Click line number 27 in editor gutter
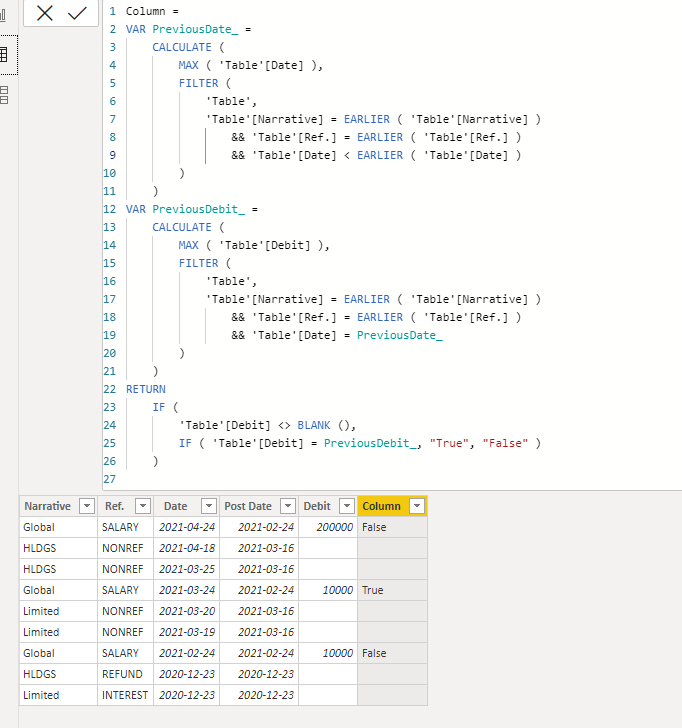 pos(110,479)
